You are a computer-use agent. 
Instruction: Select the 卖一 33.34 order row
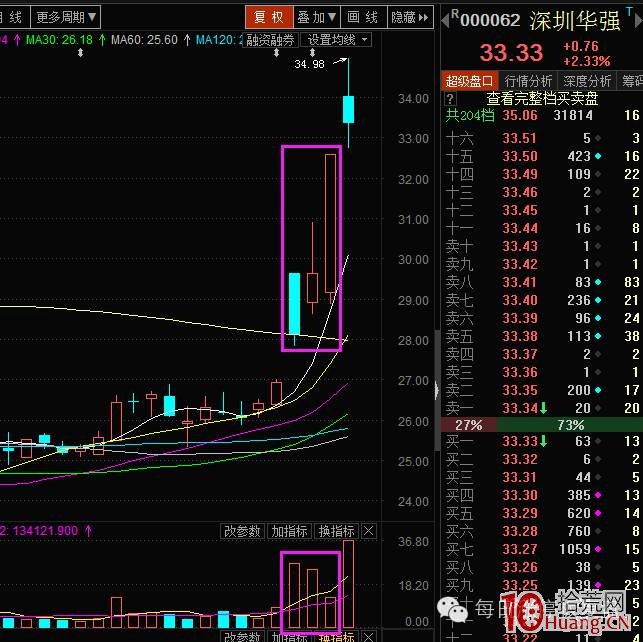pyautogui.click(x=542, y=408)
